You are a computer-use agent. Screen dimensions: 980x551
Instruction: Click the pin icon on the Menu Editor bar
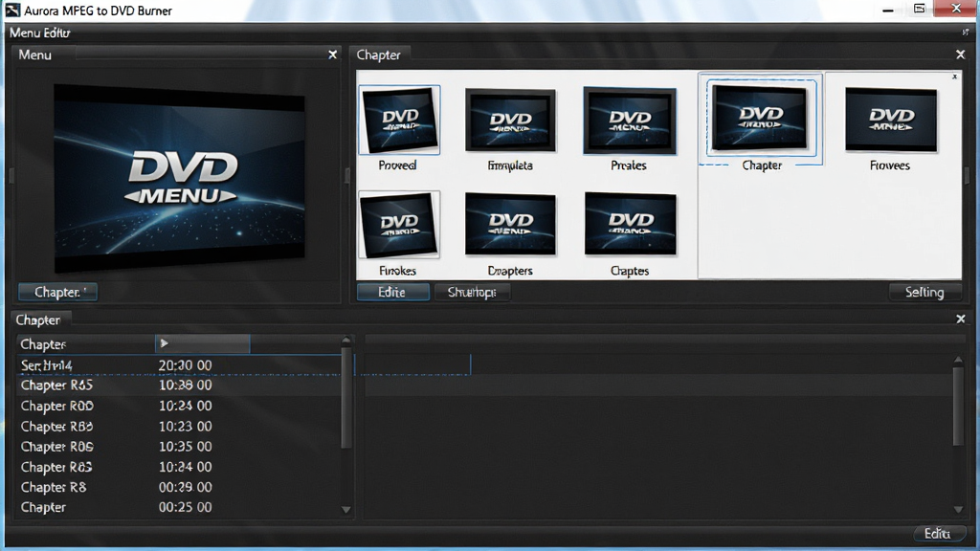coord(965,32)
